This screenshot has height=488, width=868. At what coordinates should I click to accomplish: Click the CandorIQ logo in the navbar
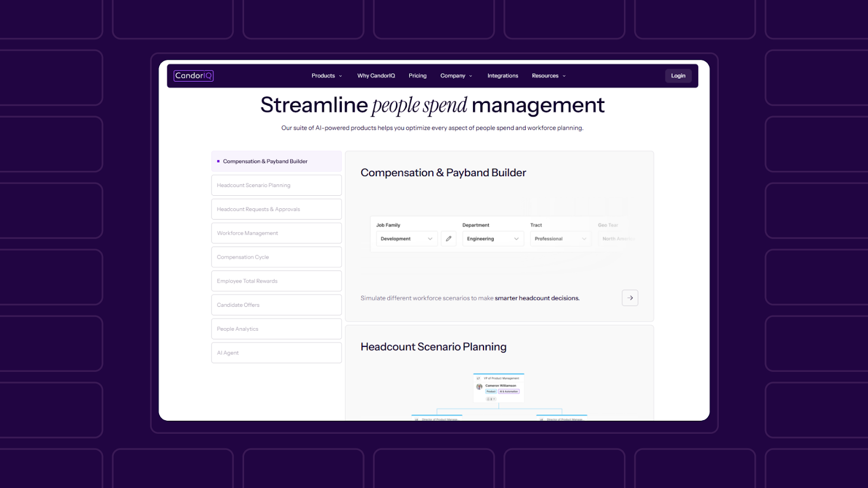tap(193, 75)
